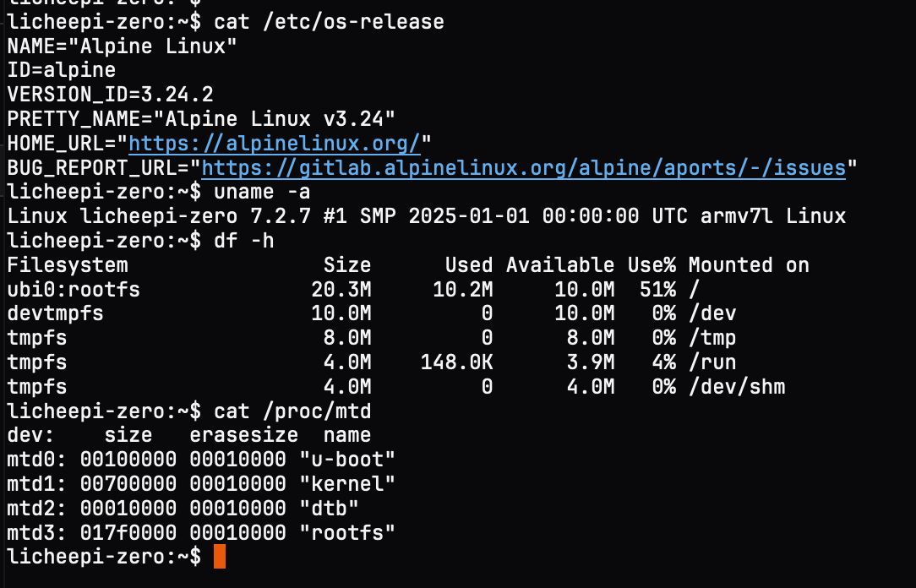
Task: Click the /run mount point
Action: point(712,362)
